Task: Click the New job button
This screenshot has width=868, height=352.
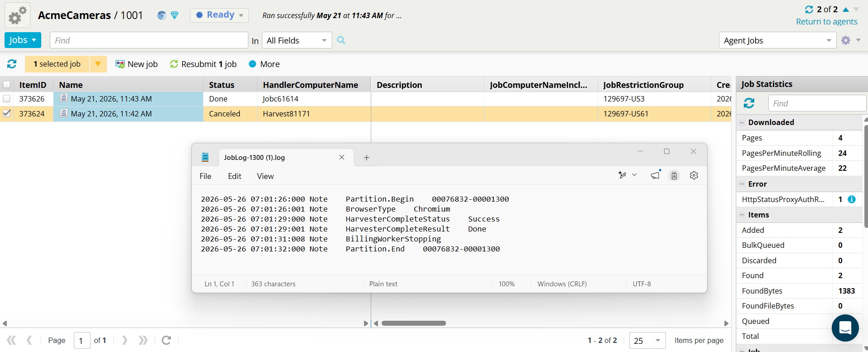Action: pos(136,64)
